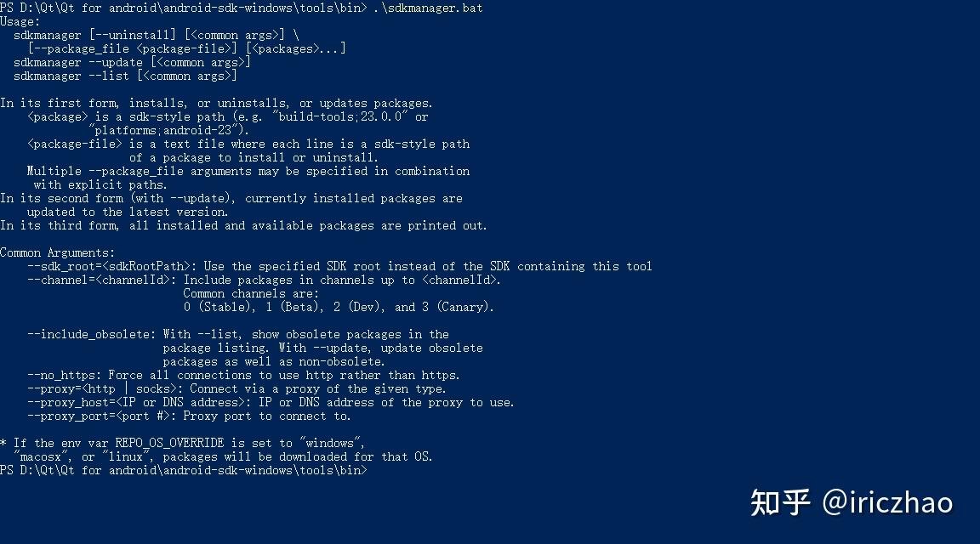
Task: Click the '--channel=<channelId>' option
Action: coord(99,280)
